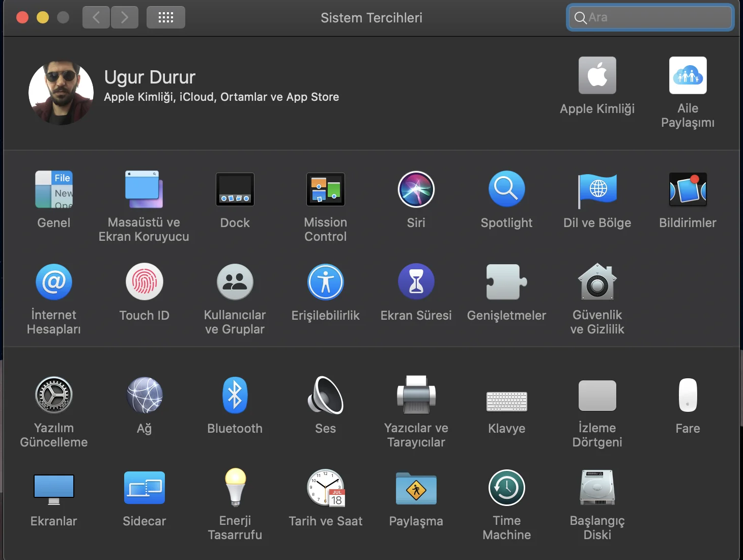Open the Siri preferences icon
The height and width of the screenshot is (560, 743).
[416, 190]
